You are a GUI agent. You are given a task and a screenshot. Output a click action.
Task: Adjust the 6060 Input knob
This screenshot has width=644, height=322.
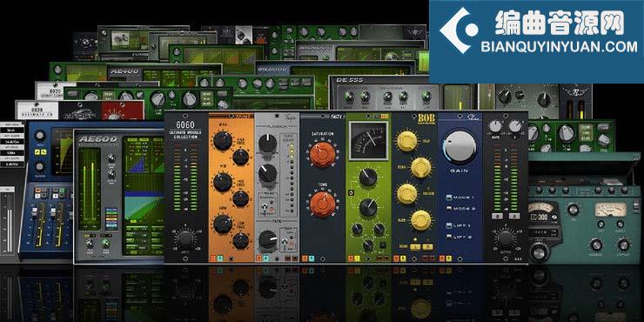pos(185,238)
